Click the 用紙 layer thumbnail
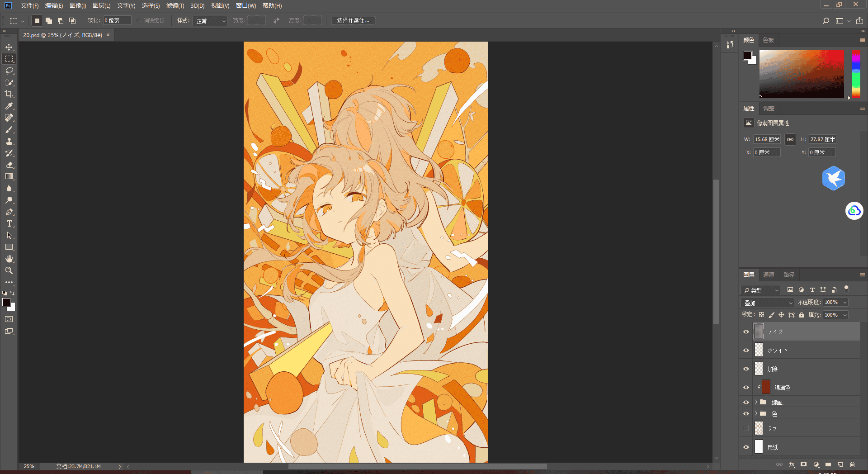 [x=759, y=447]
